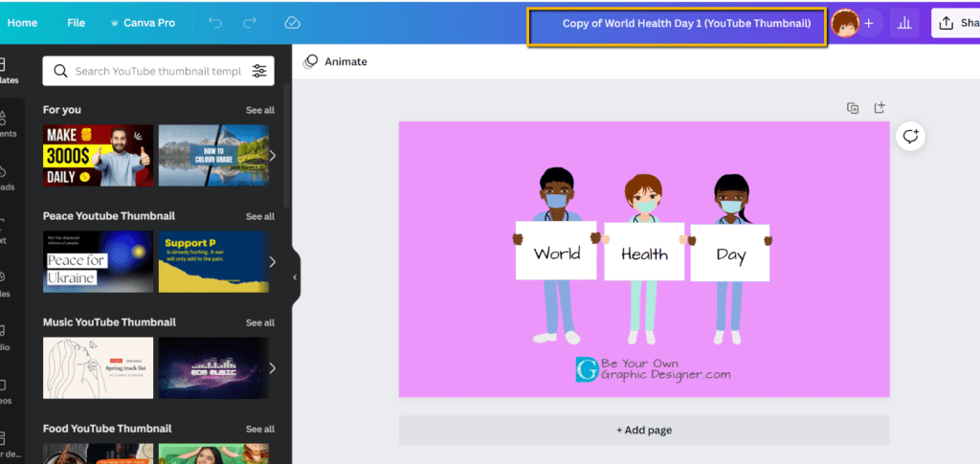This screenshot has width=980, height=464.
Task: Click See all for For you
Action: (260, 110)
